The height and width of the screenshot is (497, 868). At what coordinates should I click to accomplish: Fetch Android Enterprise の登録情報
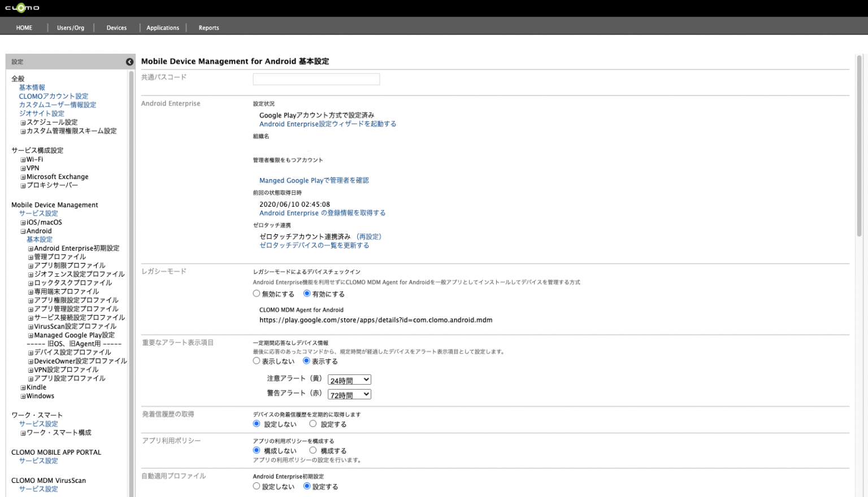(323, 213)
